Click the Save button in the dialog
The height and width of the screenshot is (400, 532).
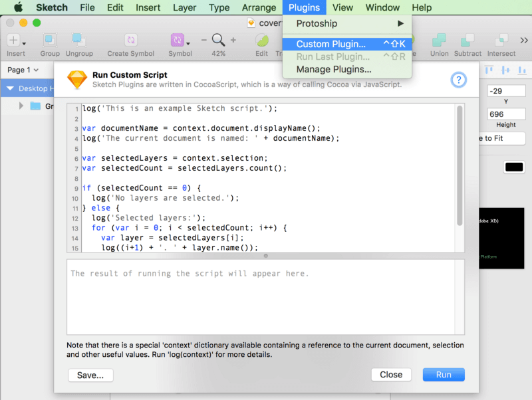coord(89,375)
